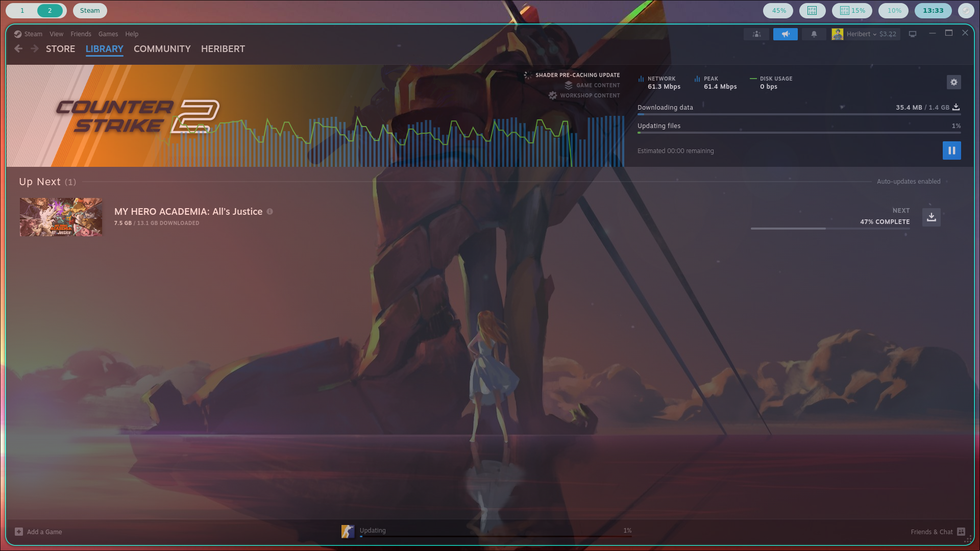Click the 13:33 clock widget
This screenshot has width=980, height=551.
(933, 11)
